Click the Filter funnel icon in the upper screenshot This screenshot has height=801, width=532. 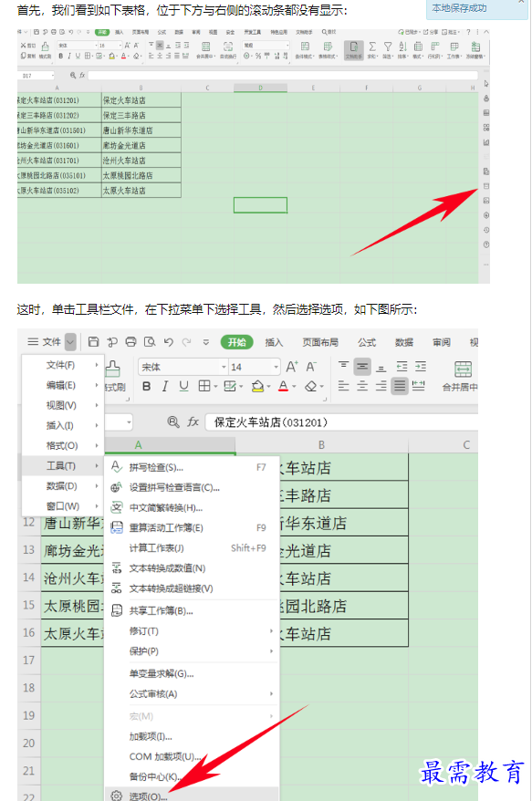tap(388, 47)
